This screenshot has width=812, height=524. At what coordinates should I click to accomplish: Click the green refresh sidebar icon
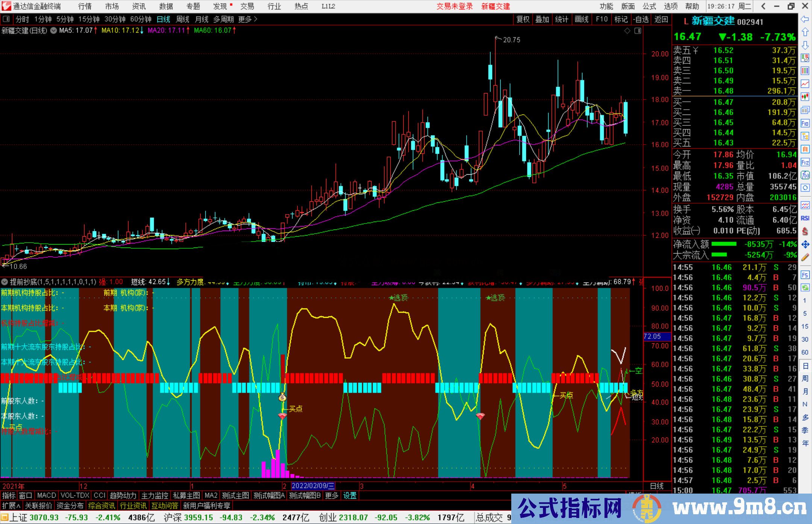coord(805,288)
